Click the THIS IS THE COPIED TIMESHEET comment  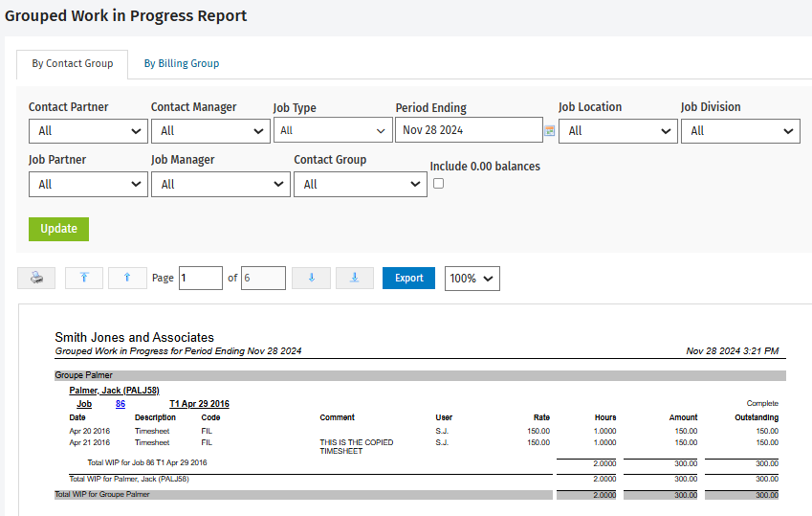(357, 446)
